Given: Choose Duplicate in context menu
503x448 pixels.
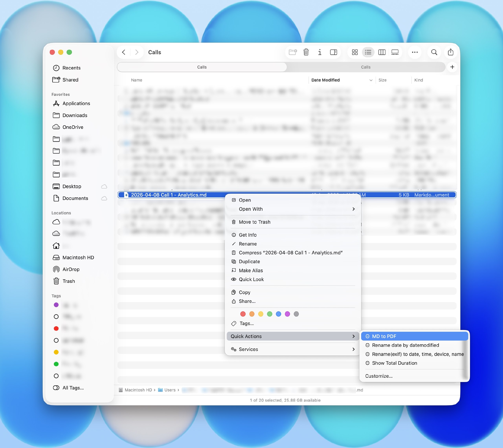Looking at the screenshot, I should tap(293, 262).
